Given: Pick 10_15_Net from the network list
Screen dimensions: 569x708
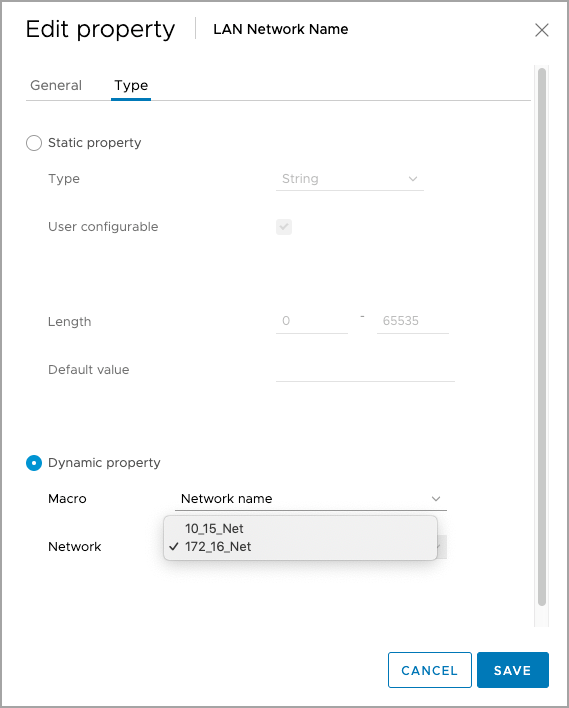Looking at the screenshot, I should tap(300, 528).
